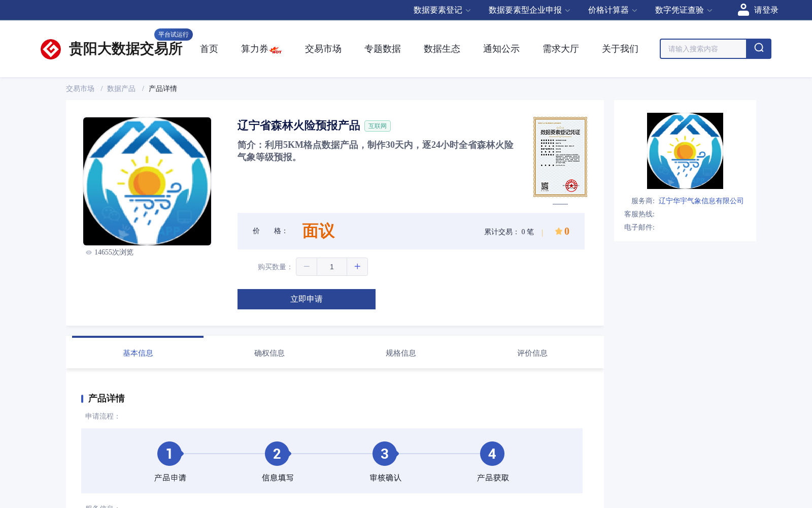Increase purchase quantity with plus button
The image size is (812, 508).
[357, 267]
